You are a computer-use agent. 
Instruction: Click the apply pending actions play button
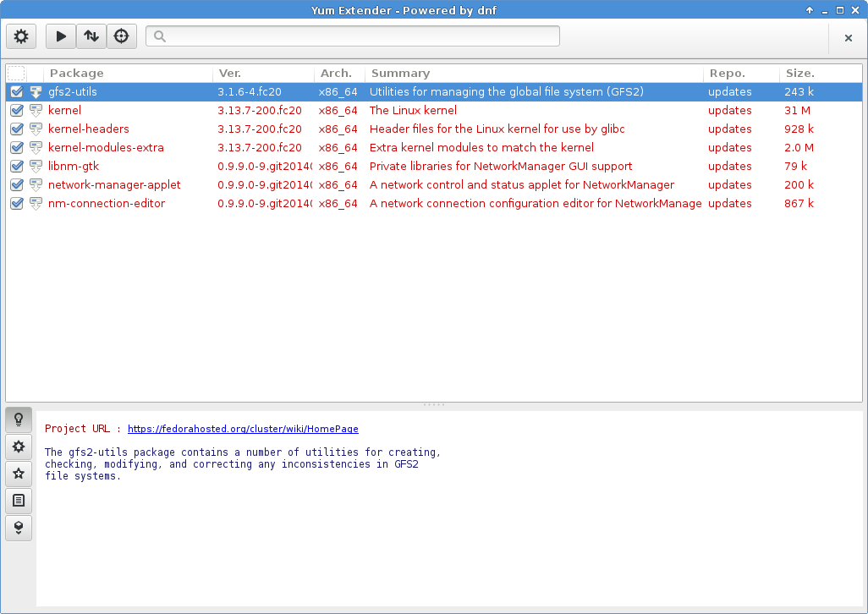tap(61, 36)
